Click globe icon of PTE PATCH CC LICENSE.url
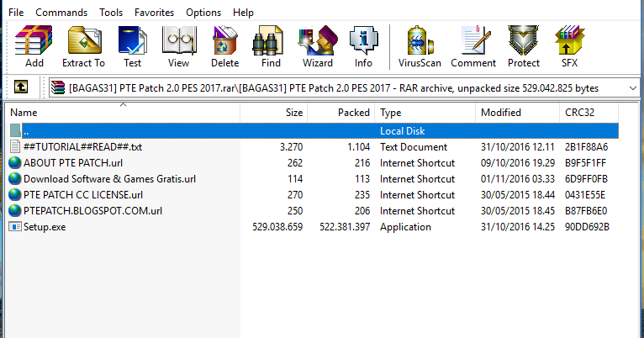Screen dimensions: 644x338 (15, 195)
